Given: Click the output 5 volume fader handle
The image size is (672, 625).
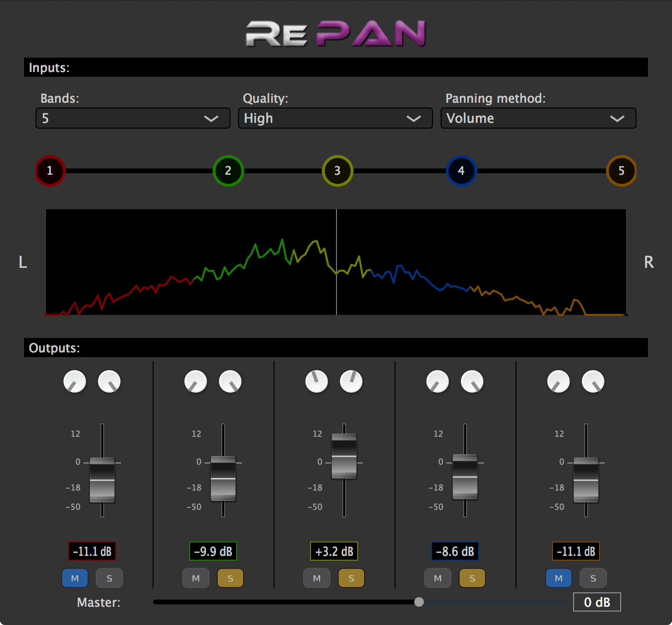Looking at the screenshot, I should tap(586, 480).
